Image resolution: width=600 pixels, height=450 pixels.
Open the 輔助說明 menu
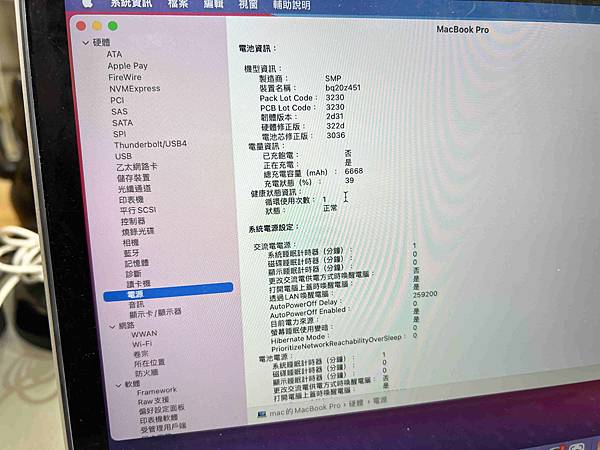pos(292,5)
